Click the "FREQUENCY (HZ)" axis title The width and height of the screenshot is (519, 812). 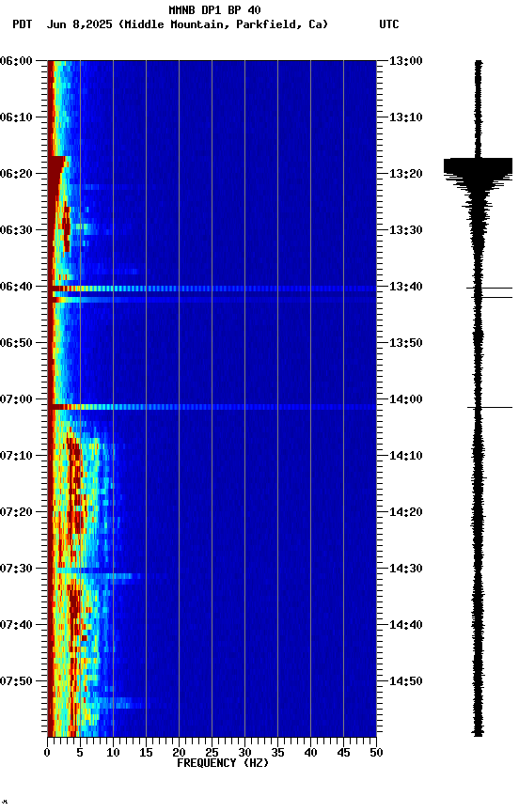point(223,763)
